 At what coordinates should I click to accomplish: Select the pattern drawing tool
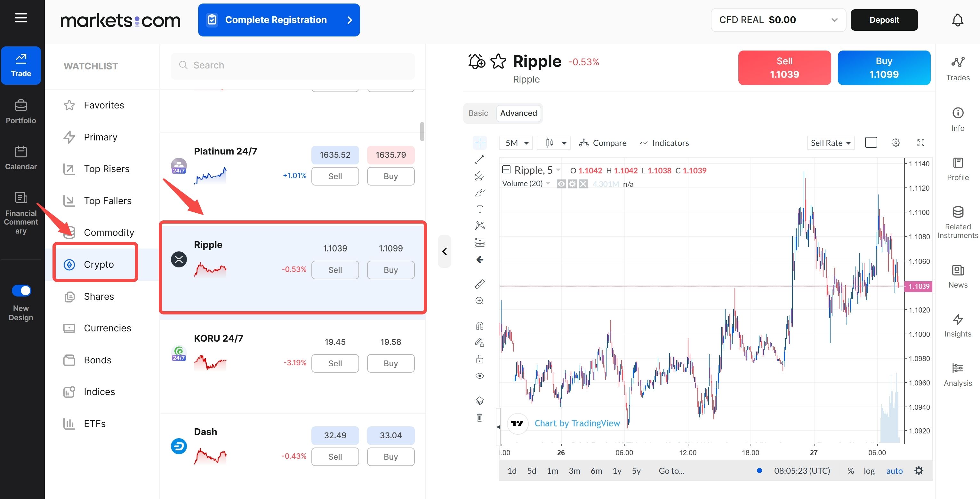[x=480, y=226]
